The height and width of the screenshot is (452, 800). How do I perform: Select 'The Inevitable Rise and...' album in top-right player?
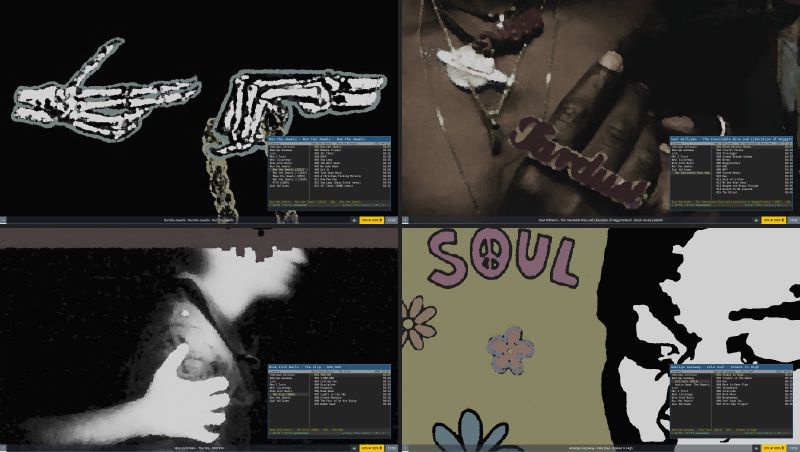point(691,173)
